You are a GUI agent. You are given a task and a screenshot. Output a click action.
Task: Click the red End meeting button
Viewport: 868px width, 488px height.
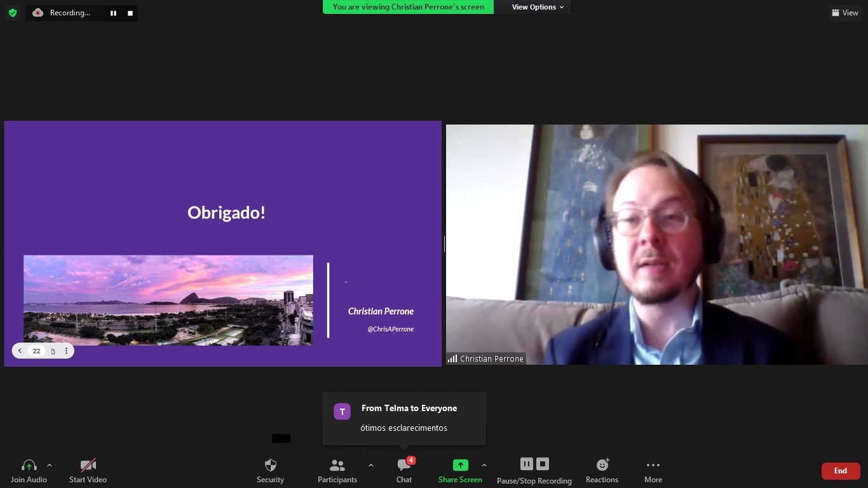coord(841,471)
